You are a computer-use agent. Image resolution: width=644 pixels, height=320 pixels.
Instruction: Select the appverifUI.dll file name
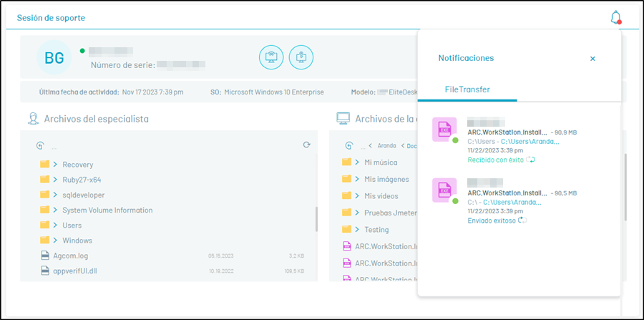click(x=75, y=271)
